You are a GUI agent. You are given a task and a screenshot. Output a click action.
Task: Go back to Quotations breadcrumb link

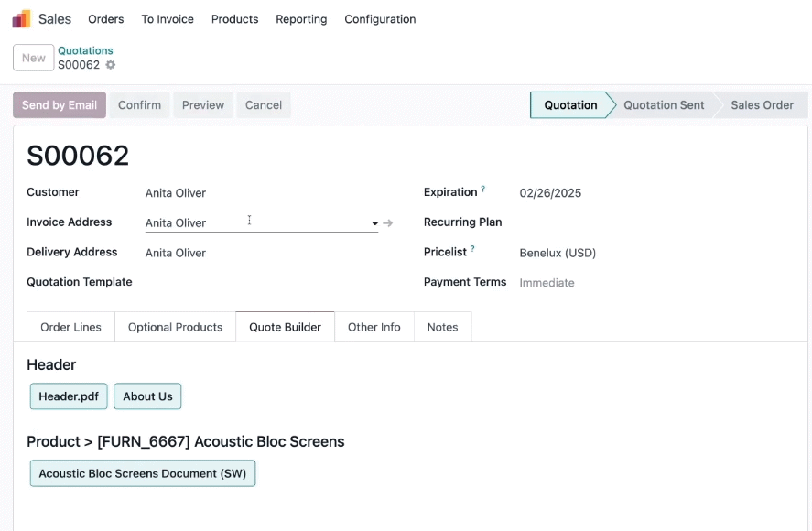(x=85, y=50)
